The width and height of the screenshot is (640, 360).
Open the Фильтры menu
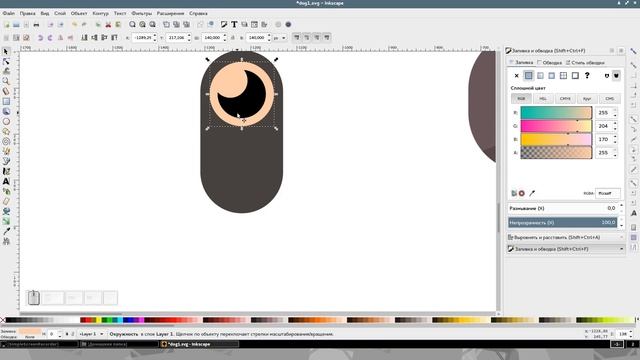(x=142, y=13)
